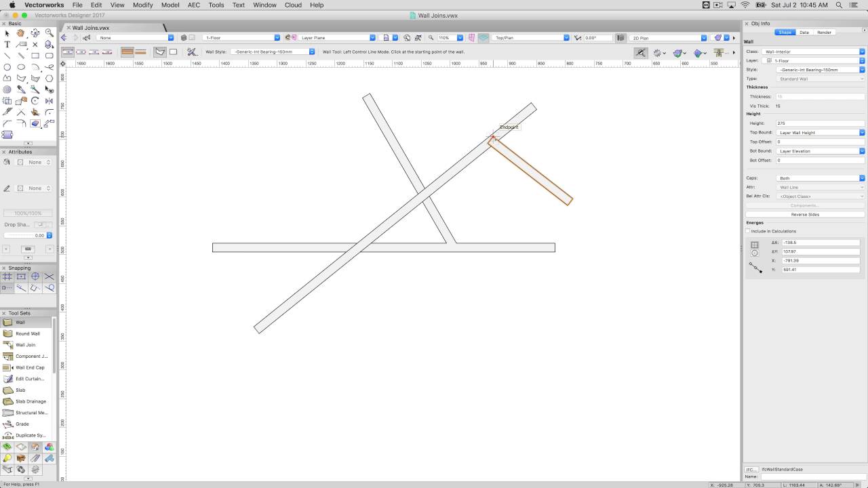Open the AEC menu
Screen dimensions: 868x488
(x=194, y=5)
